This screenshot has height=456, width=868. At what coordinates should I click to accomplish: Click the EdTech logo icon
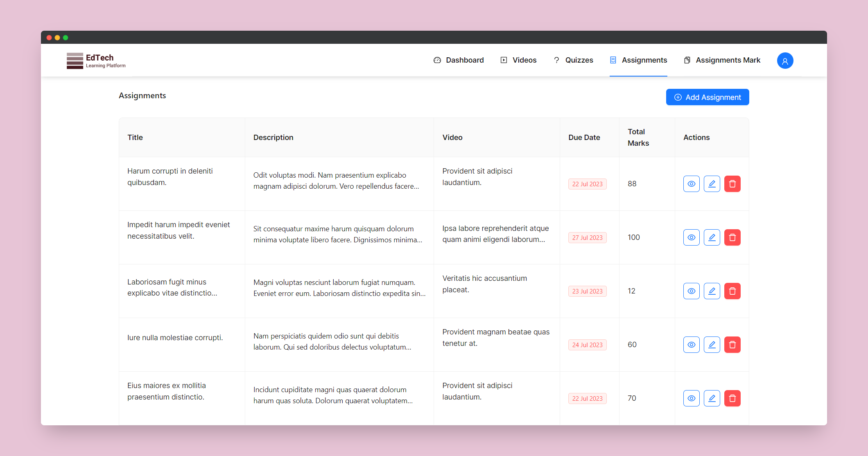75,61
